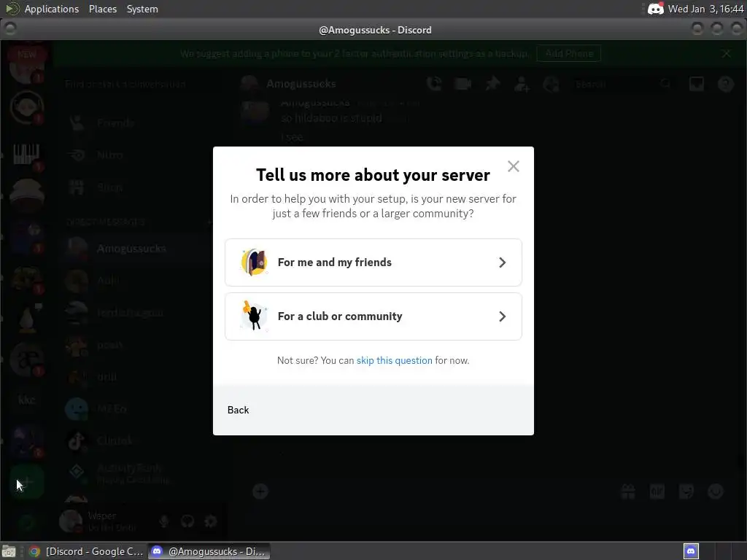Show the user profile icon in the header
Screen dimensions: 747x560
[x=551, y=84]
